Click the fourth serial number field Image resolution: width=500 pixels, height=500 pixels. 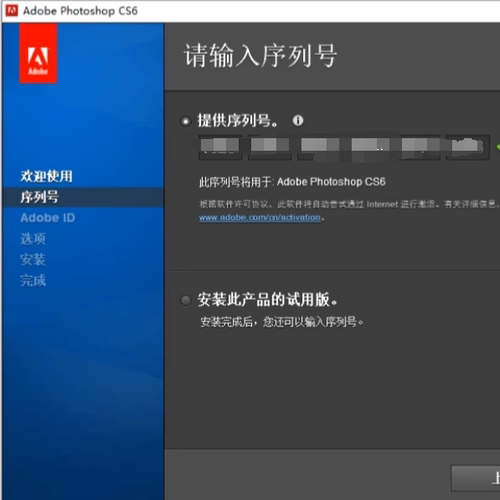[x=369, y=147]
